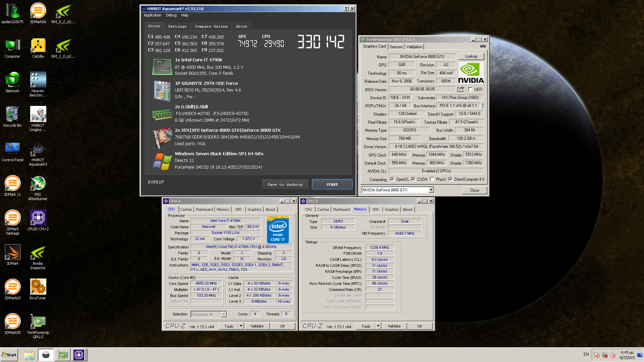Switch to CPU-Z taskbar button

tap(79, 355)
